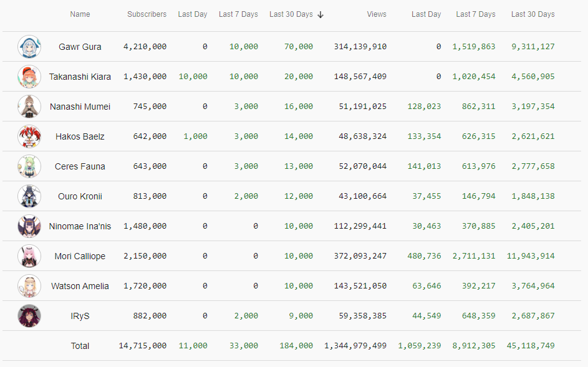Select Mori Calliope's avatar icon
This screenshot has width=588, height=367.
coord(29,256)
